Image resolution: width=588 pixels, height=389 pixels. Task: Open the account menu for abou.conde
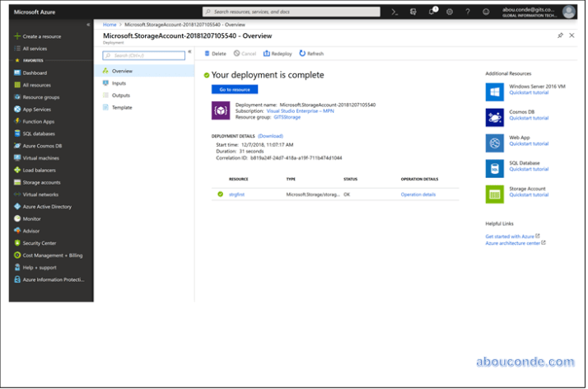pos(568,12)
